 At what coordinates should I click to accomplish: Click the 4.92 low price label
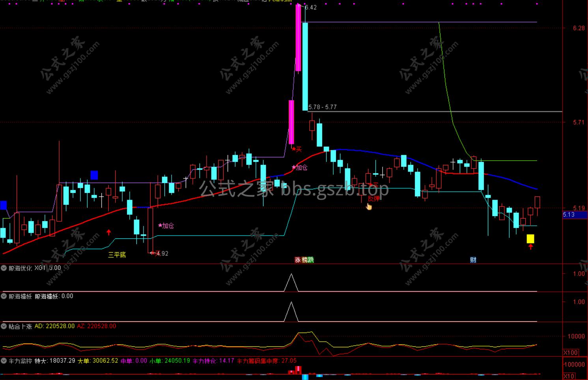[162, 253]
